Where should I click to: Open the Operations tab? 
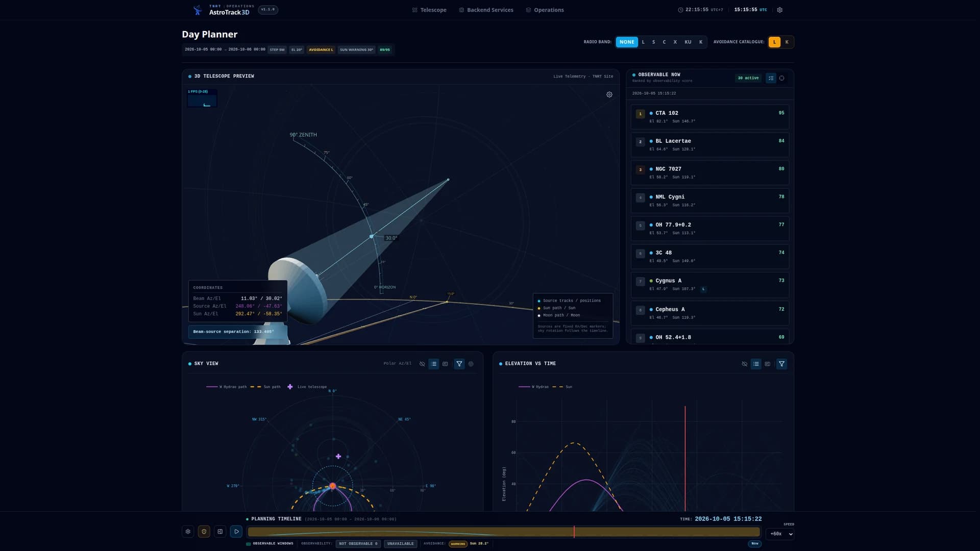(x=545, y=10)
